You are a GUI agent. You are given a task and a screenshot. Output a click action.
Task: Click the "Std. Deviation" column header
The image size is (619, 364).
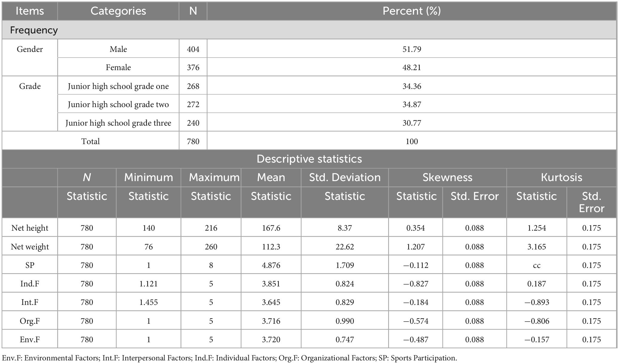coord(345,178)
